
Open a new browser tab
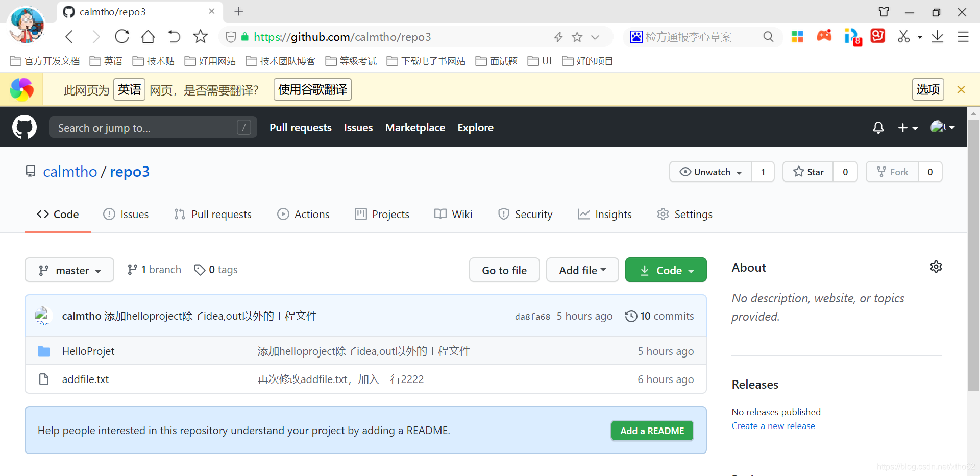click(239, 11)
